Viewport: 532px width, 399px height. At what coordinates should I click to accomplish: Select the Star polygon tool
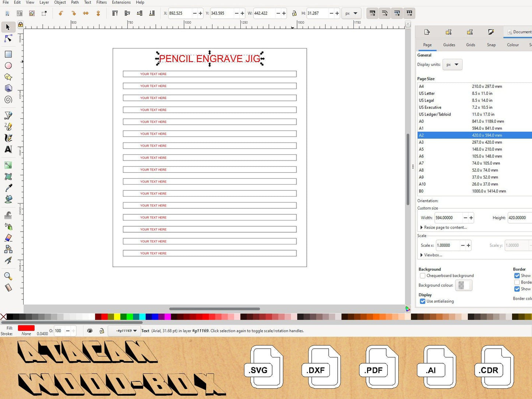pyautogui.click(x=8, y=77)
